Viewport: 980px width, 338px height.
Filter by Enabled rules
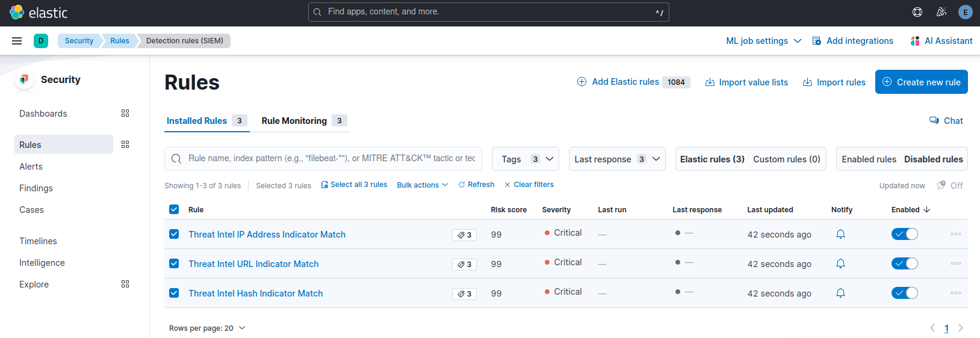click(869, 159)
